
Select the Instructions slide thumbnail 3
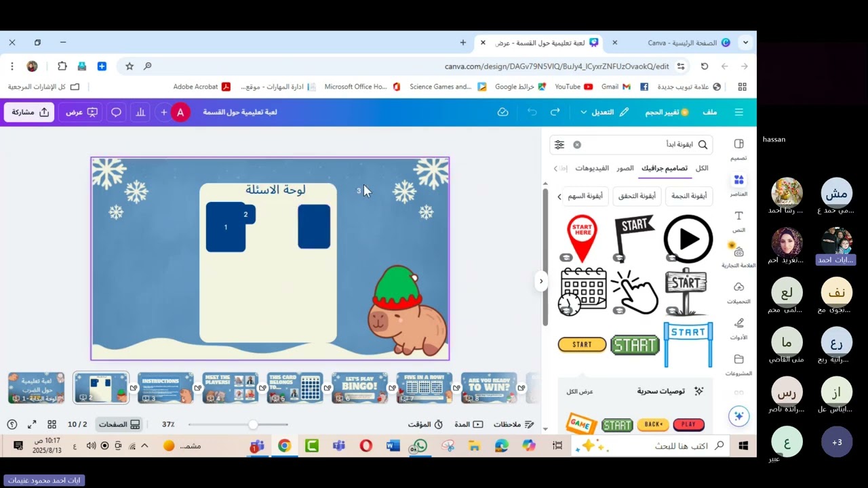165,388
